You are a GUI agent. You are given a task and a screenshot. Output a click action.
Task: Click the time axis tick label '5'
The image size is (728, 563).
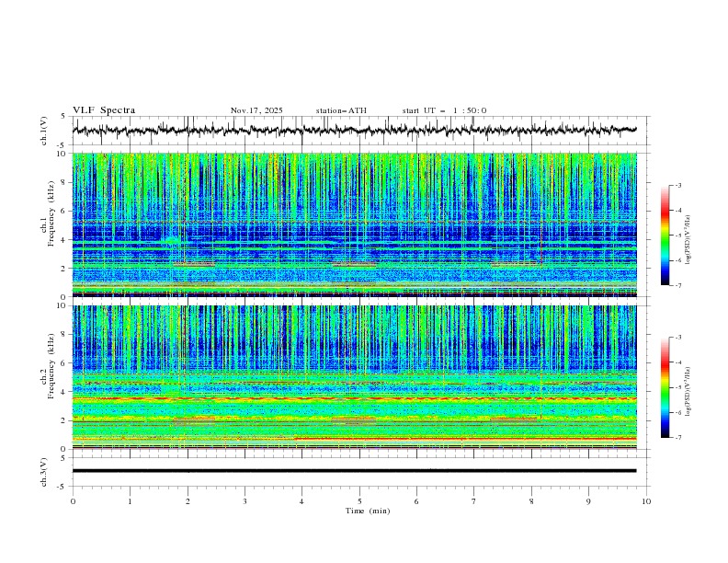click(359, 501)
